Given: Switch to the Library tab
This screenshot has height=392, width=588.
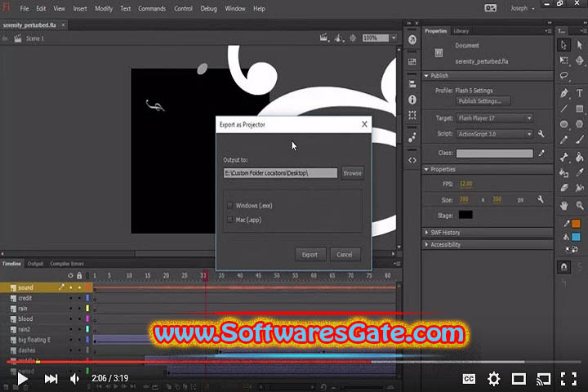Looking at the screenshot, I should click(x=461, y=31).
